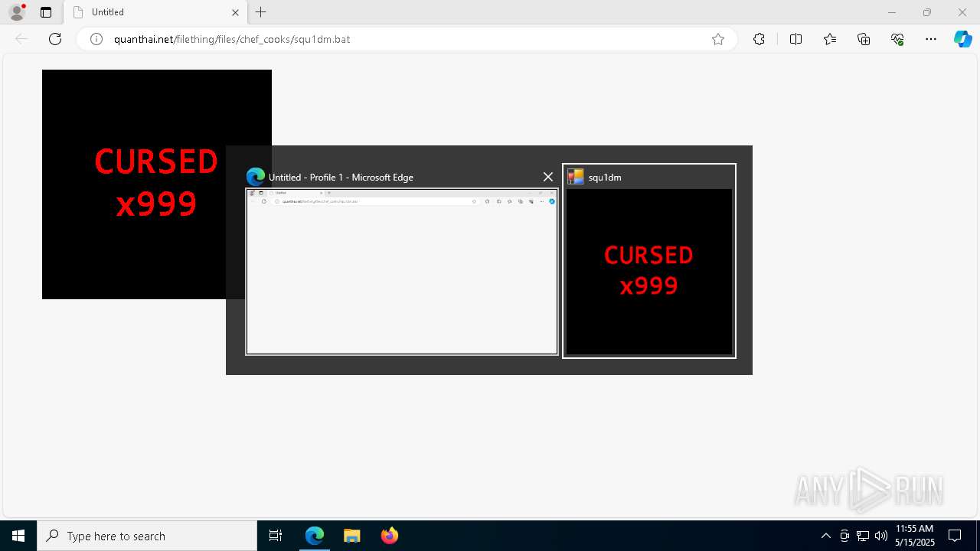This screenshot has height=551, width=980.
Task: Open the Favorites list icon
Action: (x=830, y=39)
